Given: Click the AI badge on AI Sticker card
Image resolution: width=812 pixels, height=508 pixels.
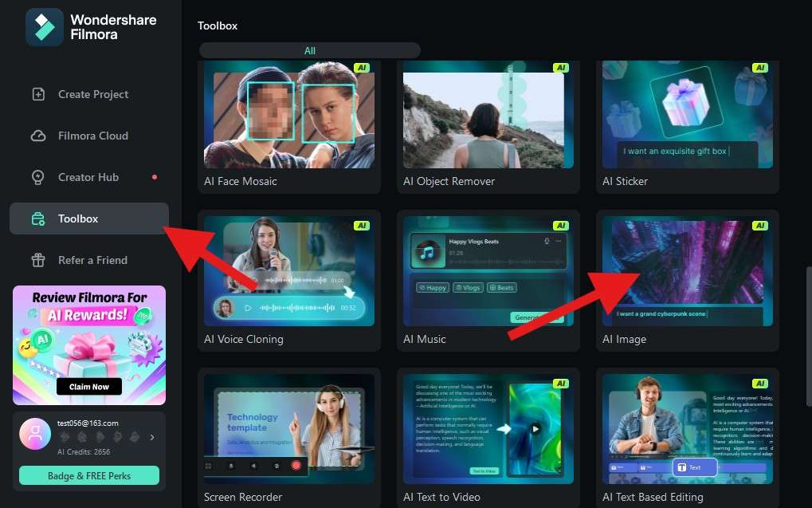Looking at the screenshot, I should click(759, 68).
